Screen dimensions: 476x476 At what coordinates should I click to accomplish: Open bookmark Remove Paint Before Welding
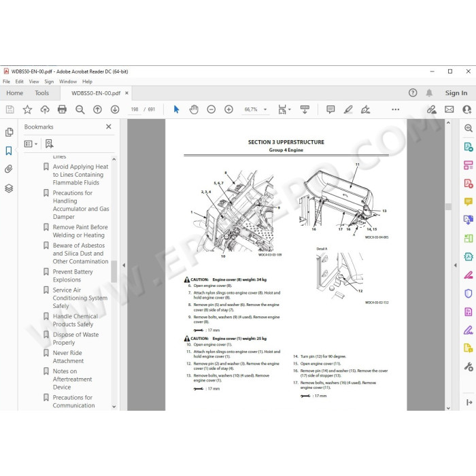80,231
